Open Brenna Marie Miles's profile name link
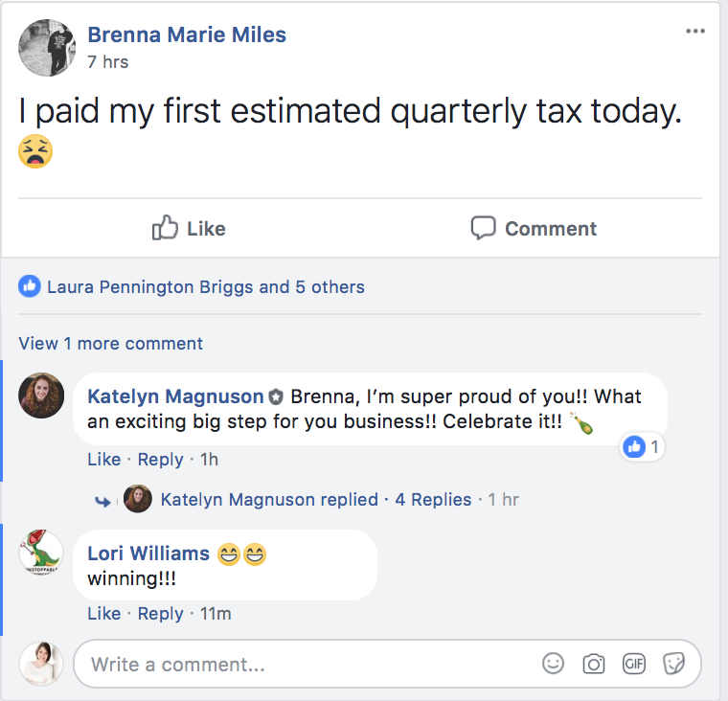 (187, 35)
